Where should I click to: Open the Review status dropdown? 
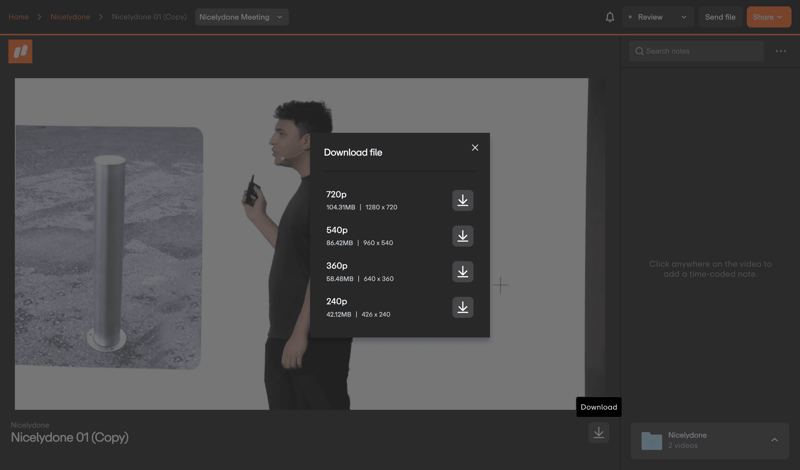tap(658, 17)
